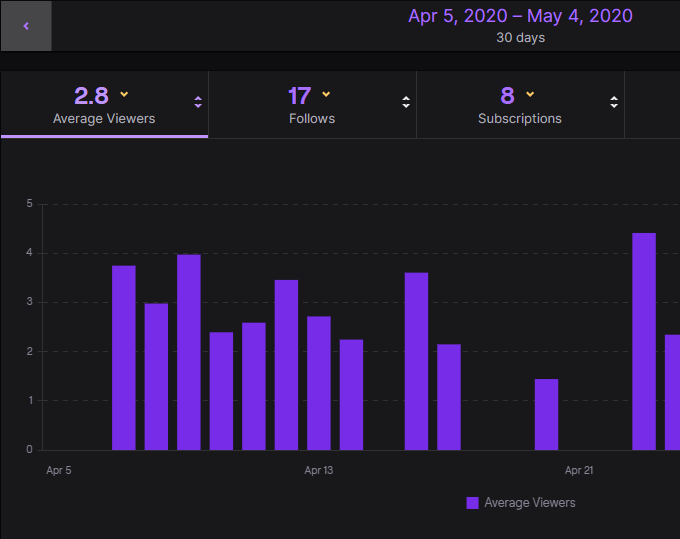Click the Apr 13 axis label
This screenshot has height=539, width=680.
pyautogui.click(x=319, y=470)
